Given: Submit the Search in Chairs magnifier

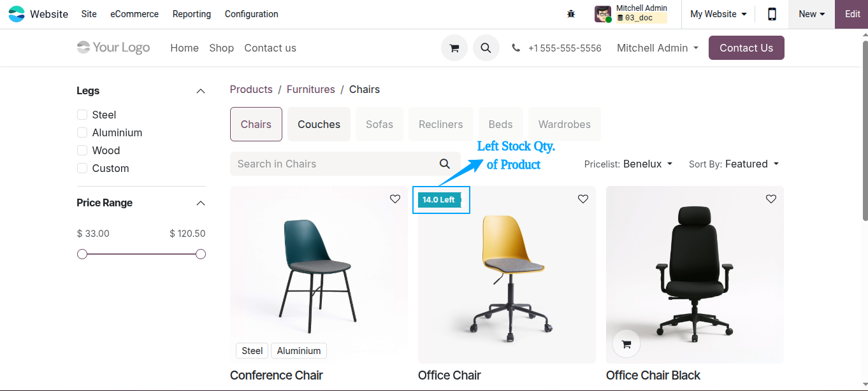Looking at the screenshot, I should pos(445,164).
